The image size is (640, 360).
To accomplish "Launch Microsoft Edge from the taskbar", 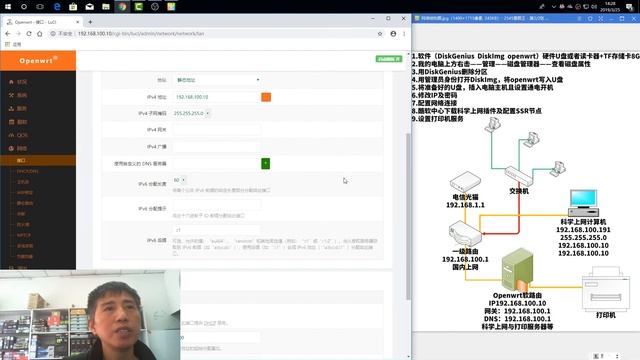I will coord(57,7).
